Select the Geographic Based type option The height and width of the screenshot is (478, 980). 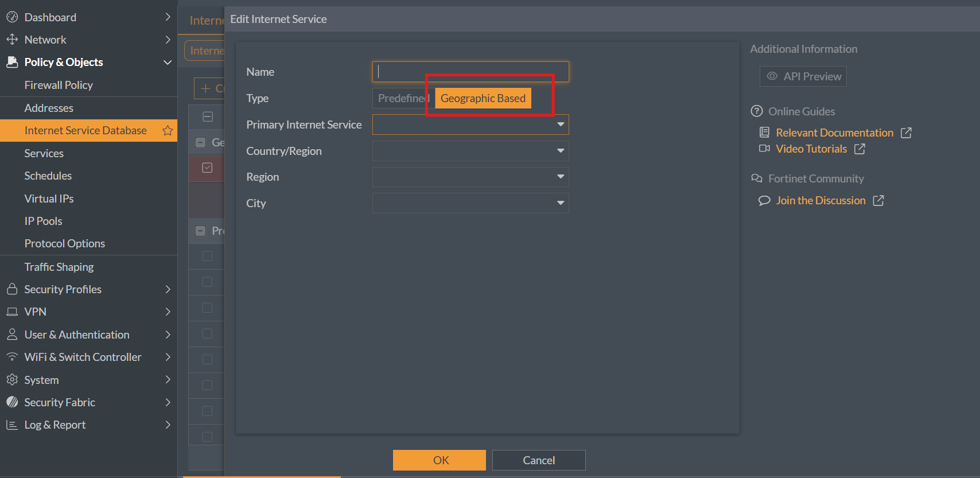(483, 98)
